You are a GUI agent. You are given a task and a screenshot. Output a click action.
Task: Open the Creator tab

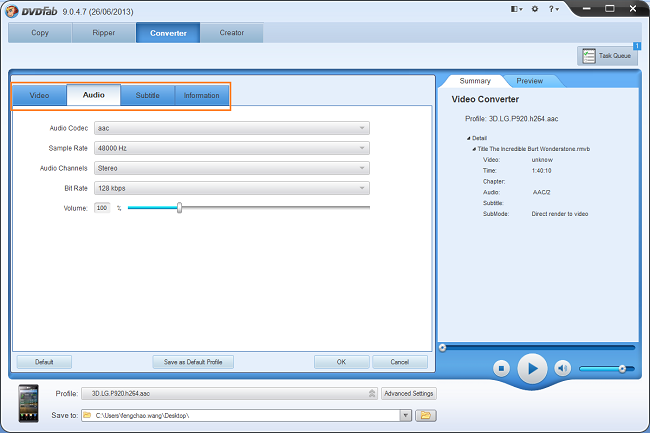[232, 33]
